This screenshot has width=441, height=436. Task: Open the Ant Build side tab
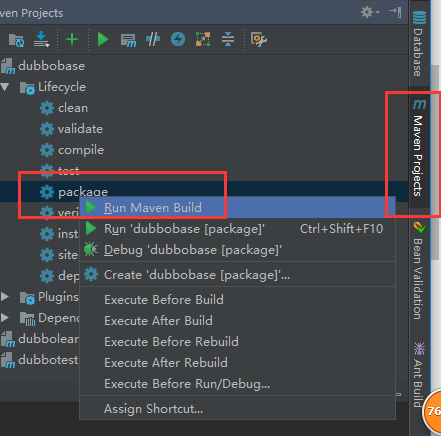pyautogui.click(x=419, y=375)
